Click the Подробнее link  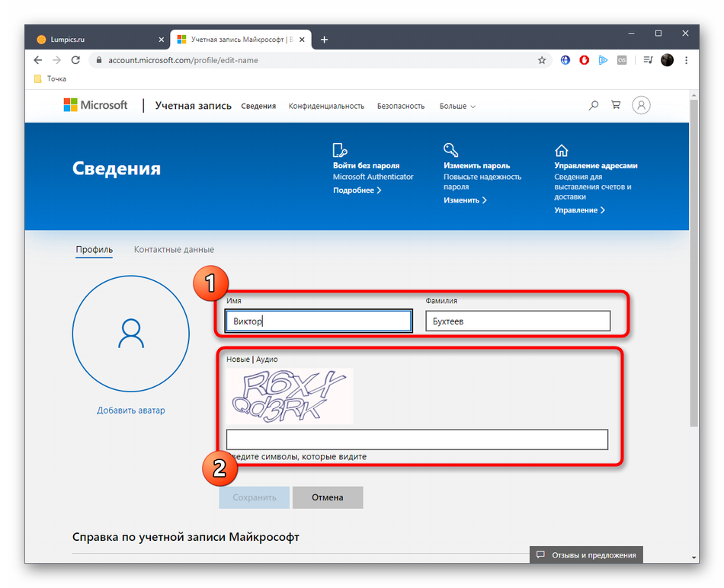357,190
